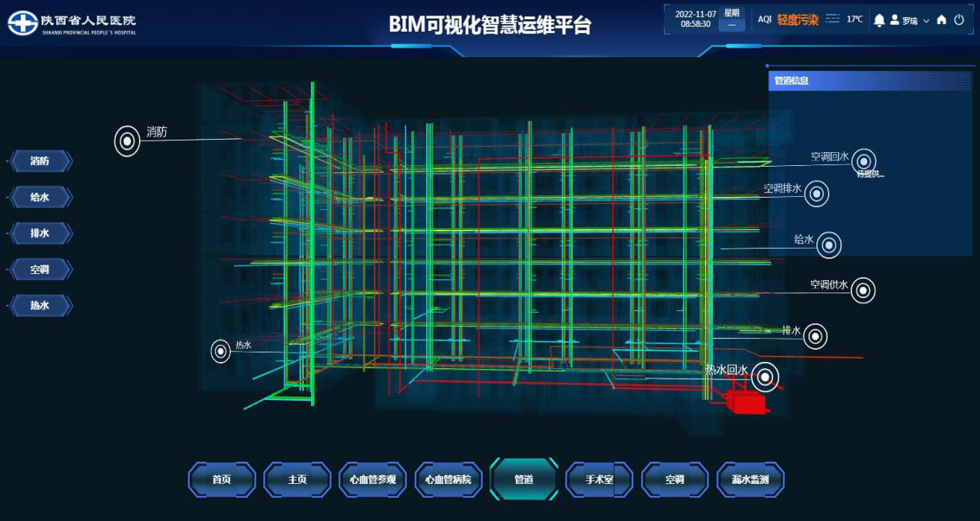Click the 热水 marker icon on left
This screenshot has height=521, width=980.
[221, 351]
